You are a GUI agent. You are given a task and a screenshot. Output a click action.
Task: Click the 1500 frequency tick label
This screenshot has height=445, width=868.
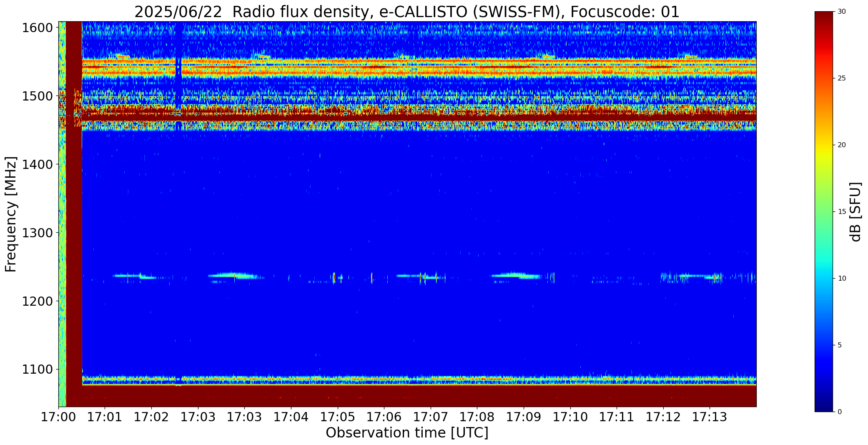pos(38,96)
